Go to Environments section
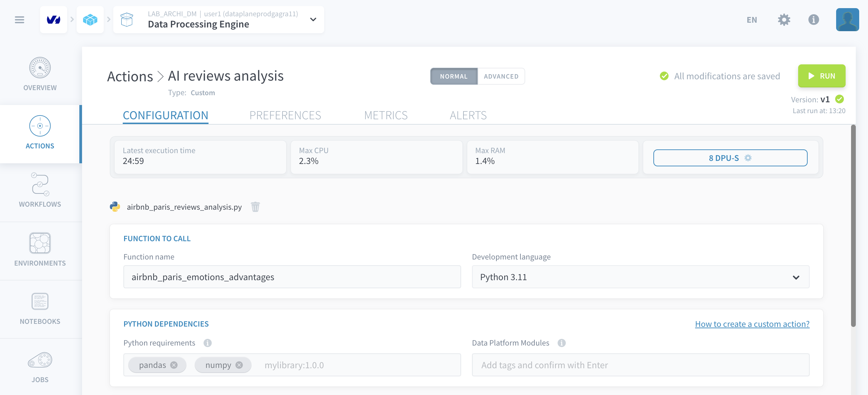 [x=40, y=249]
